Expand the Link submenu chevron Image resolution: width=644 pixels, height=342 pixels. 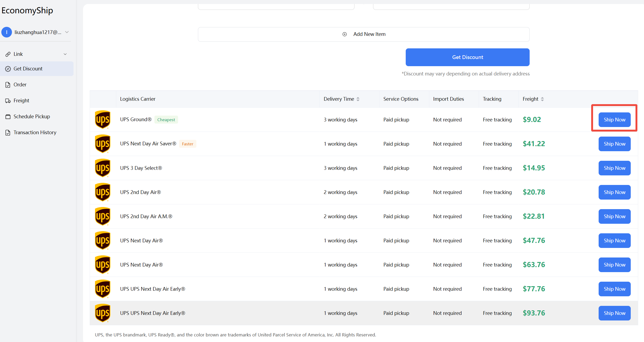(x=65, y=54)
